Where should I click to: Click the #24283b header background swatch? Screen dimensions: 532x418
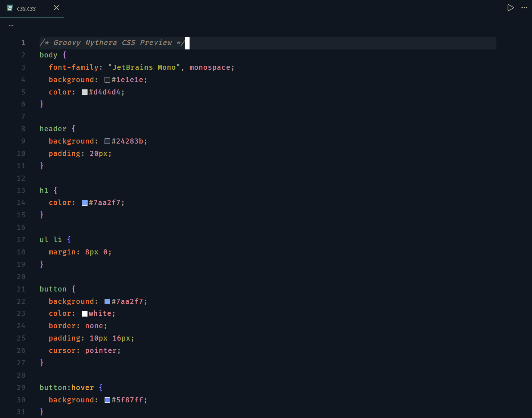click(107, 141)
